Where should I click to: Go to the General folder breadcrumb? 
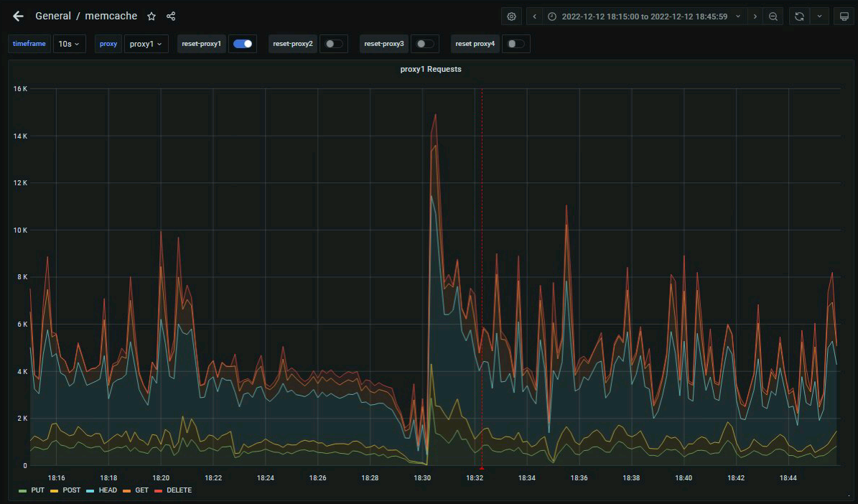[x=53, y=16]
